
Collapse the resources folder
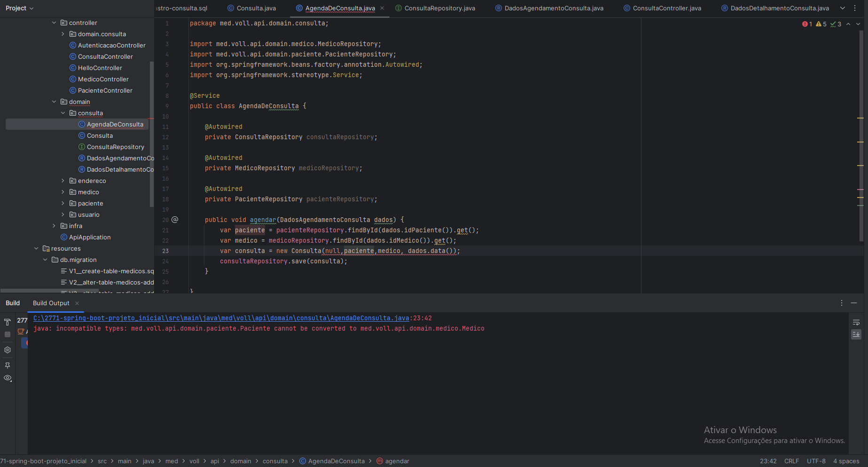(36, 248)
